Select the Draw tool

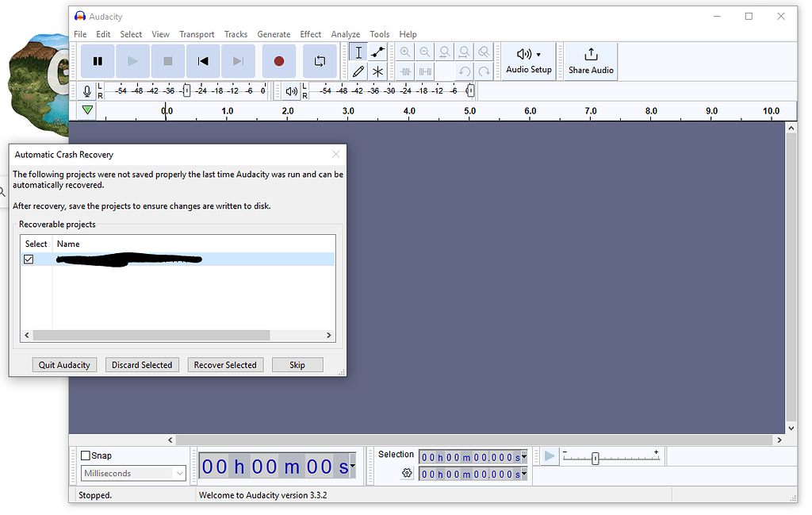pos(358,71)
